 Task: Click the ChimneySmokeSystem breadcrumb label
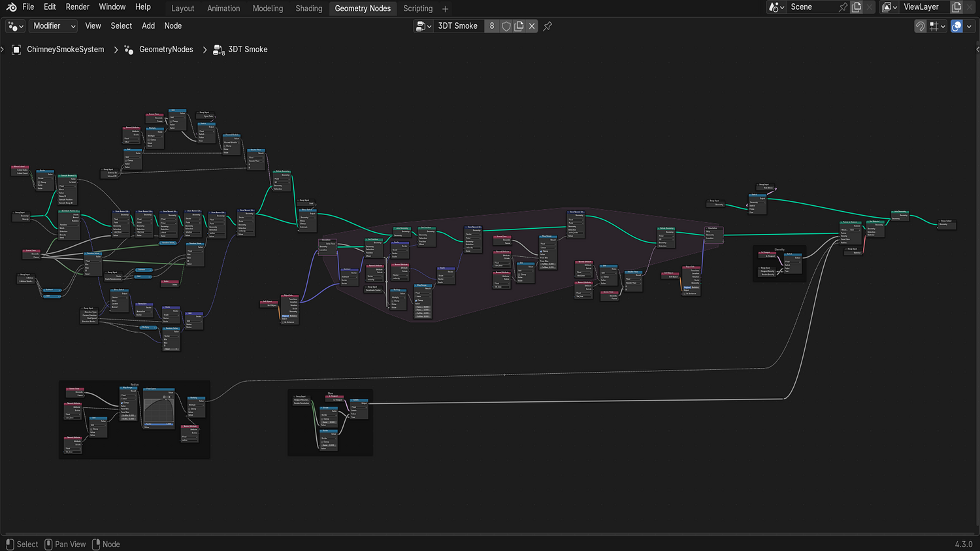pos(65,50)
